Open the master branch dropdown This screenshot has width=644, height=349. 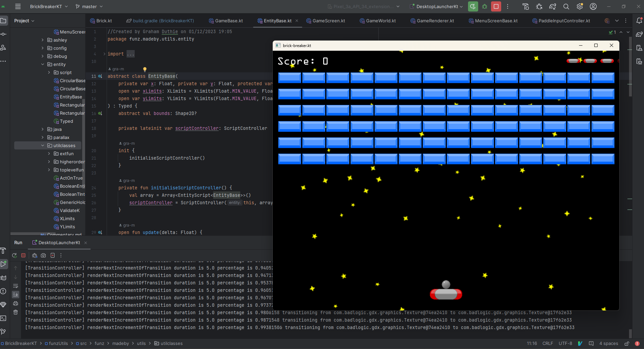point(89,6)
